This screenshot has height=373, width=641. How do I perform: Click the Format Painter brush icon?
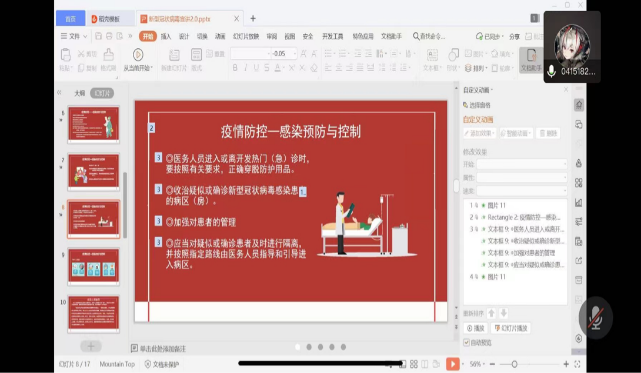point(108,54)
